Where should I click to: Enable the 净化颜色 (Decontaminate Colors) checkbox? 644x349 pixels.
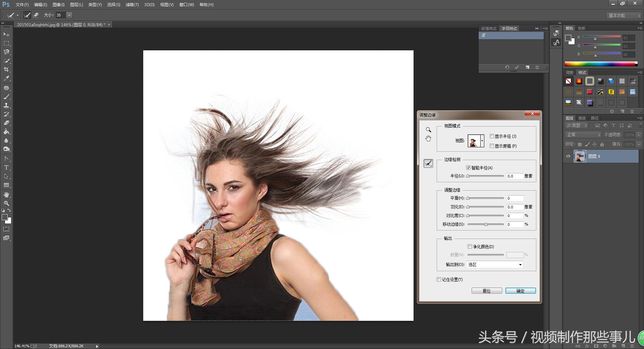[470, 247]
